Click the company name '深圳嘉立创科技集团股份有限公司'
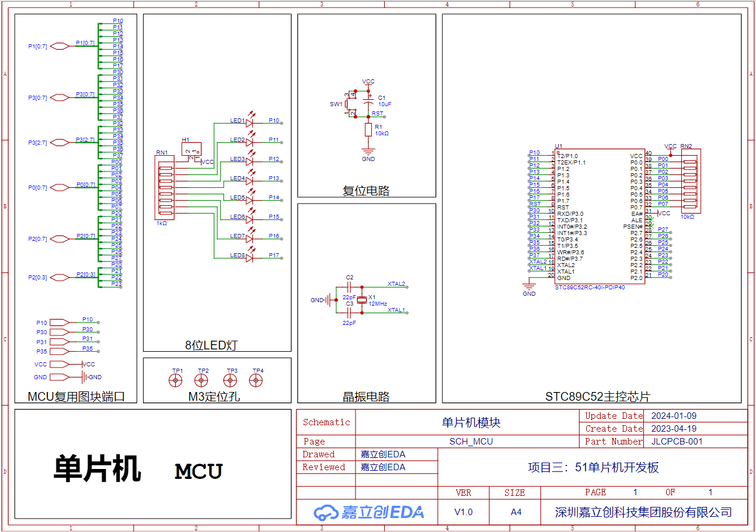Screen dimensions: 756x532 (x=643, y=513)
